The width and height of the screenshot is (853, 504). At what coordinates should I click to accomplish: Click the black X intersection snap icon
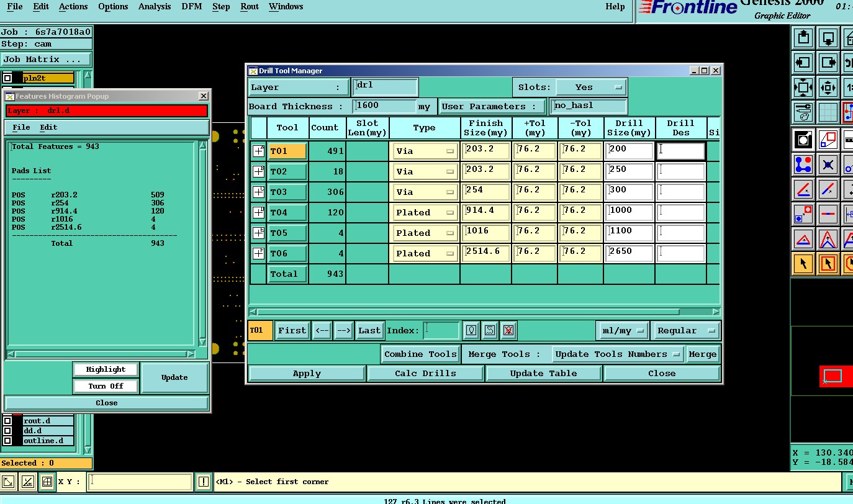coord(828,164)
